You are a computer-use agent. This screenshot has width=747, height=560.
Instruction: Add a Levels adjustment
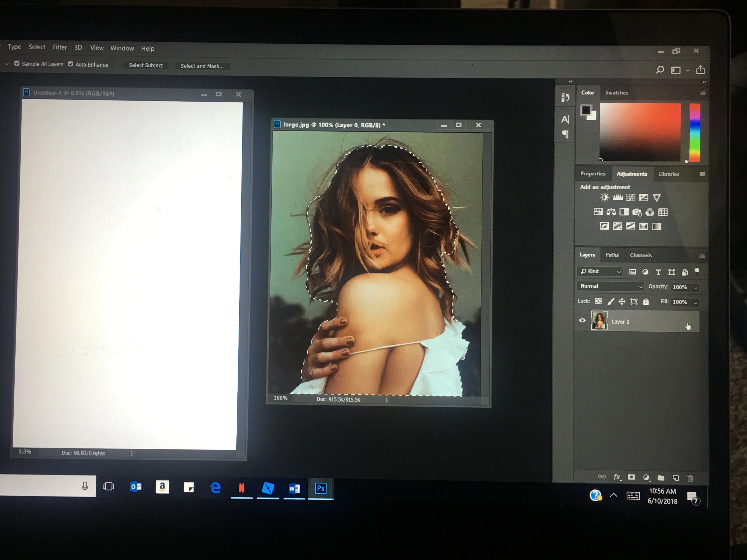point(617,197)
